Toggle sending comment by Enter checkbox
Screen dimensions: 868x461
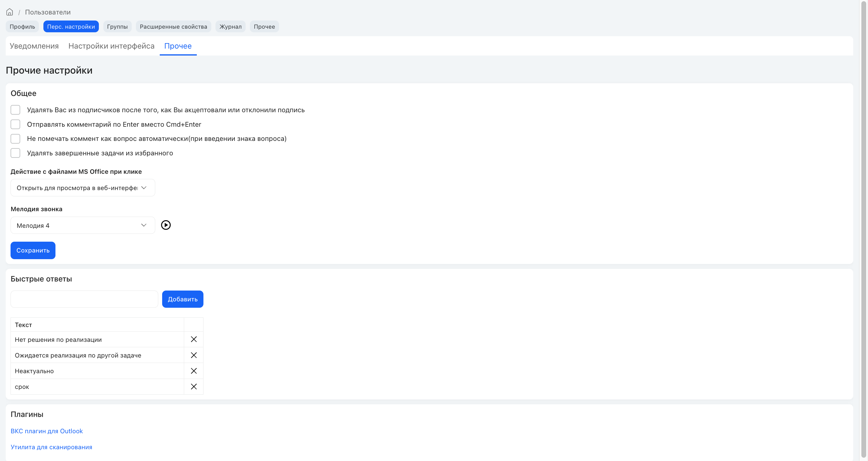(x=15, y=124)
